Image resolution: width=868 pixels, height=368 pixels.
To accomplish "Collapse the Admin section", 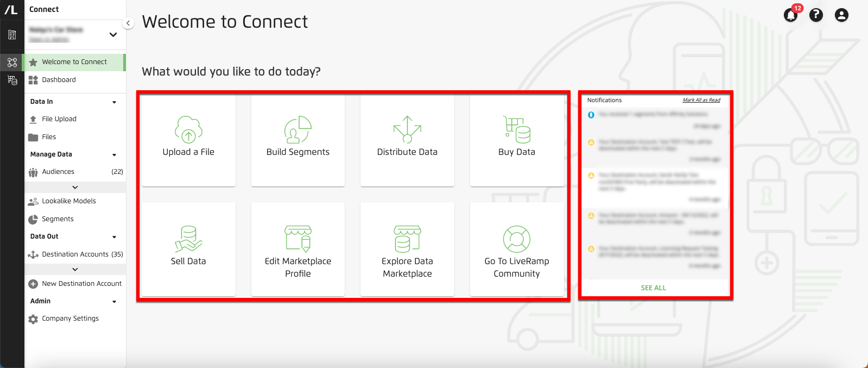I will [x=114, y=302].
